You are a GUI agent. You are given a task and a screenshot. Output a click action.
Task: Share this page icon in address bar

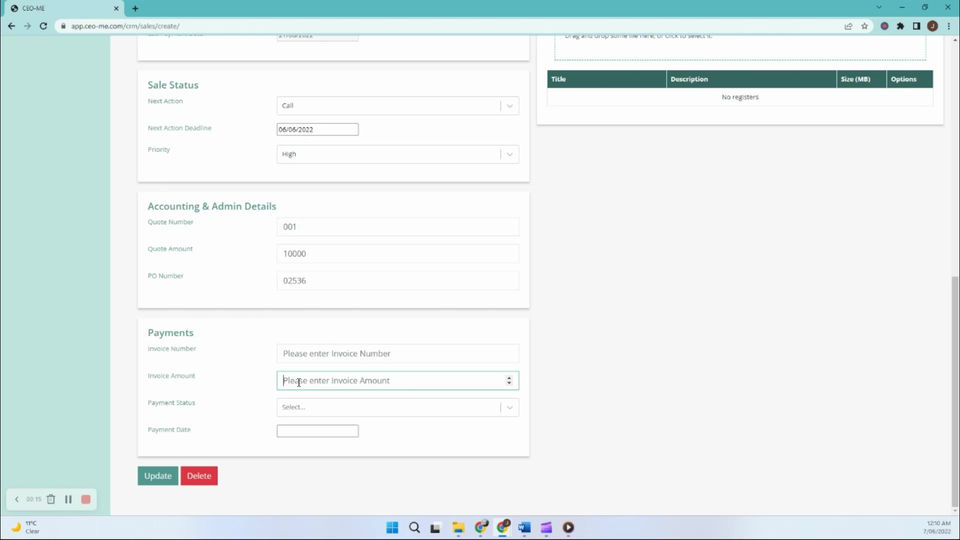pos(848,26)
